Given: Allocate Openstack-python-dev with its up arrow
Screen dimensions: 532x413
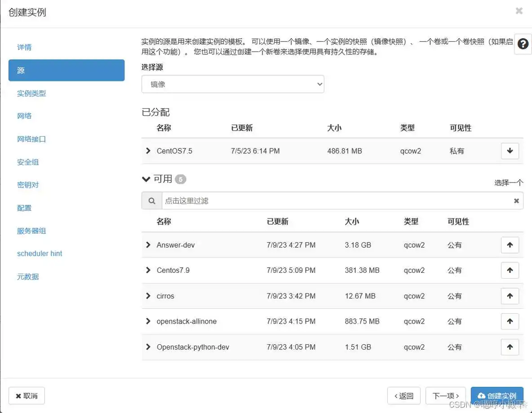Looking at the screenshot, I should 510,347.
